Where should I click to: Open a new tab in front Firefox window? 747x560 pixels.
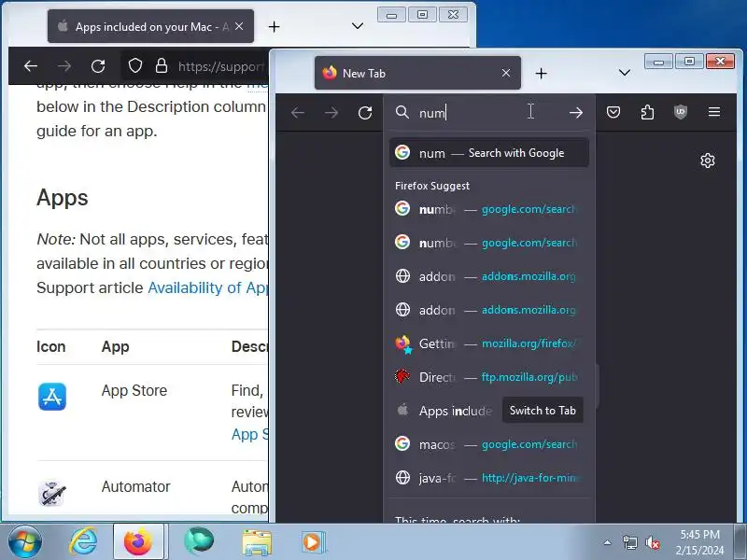click(x=541, y=74)
